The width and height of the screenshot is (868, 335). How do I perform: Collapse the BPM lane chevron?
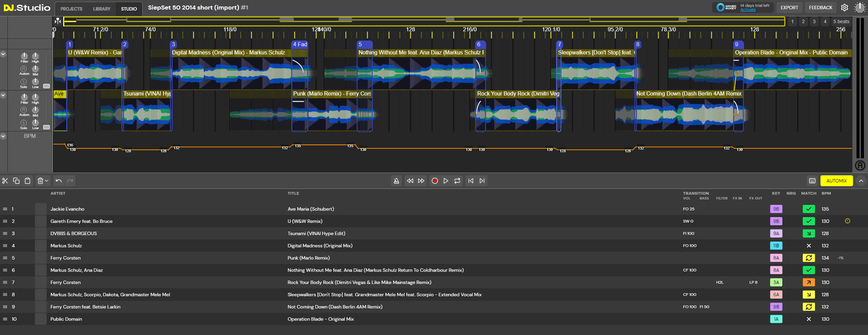point(3,136)
